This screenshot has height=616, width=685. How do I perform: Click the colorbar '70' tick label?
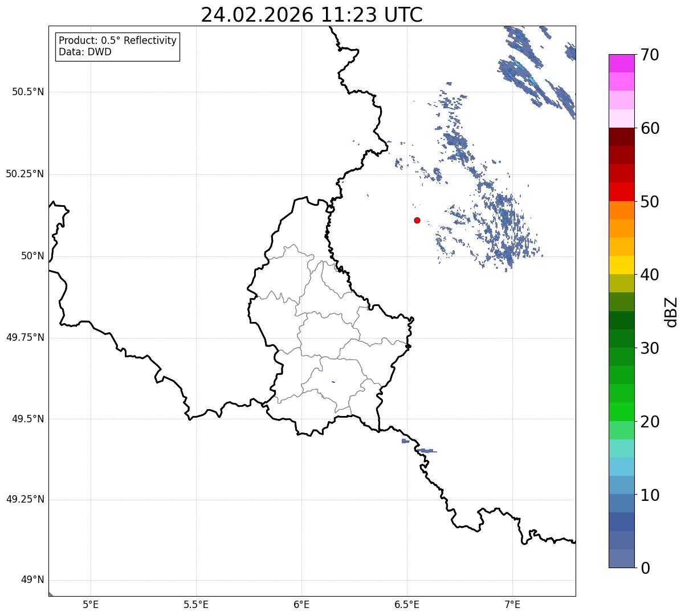[650, 55]
